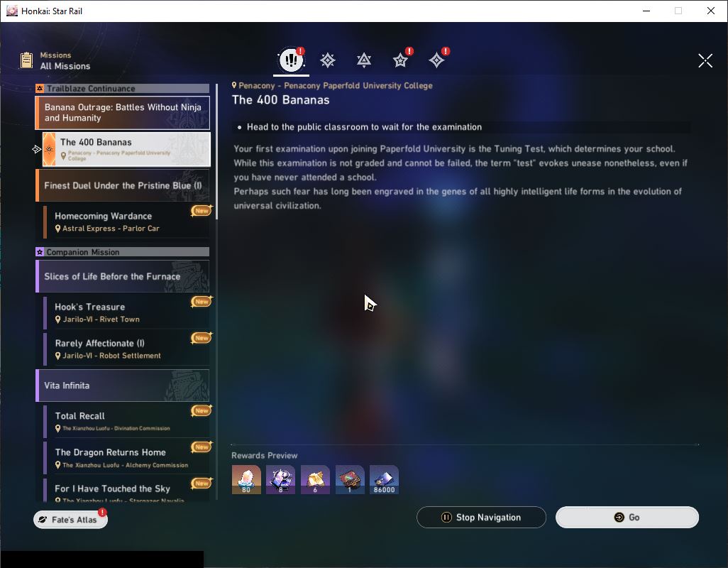Inspect the 86000 credits reward icon
This screenshot has width=728, height=568.
coord(384,479)
